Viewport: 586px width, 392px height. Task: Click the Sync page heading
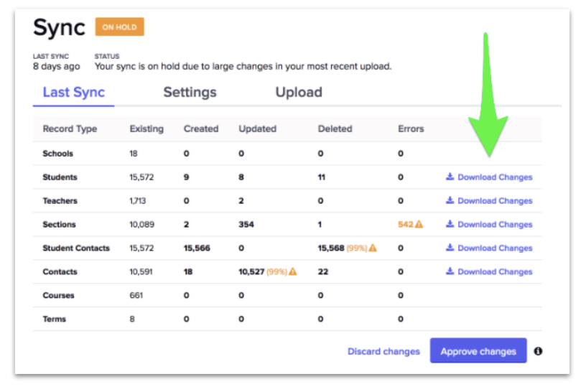coord(59,28)
